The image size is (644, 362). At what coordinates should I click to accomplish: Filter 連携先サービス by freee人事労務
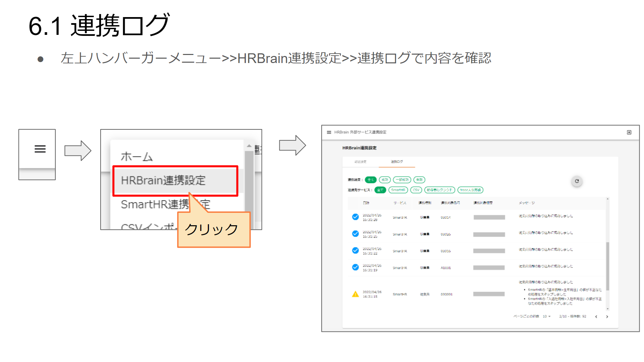coord(470,190)
